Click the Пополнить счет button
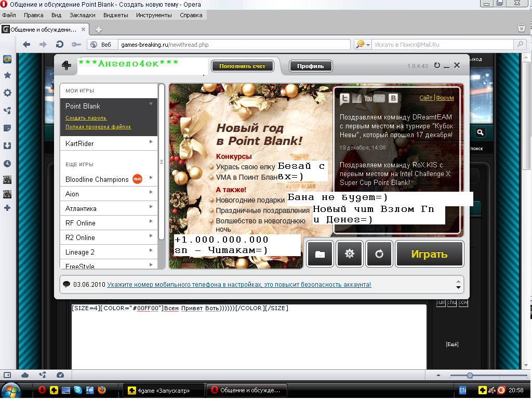 [242, 66]
